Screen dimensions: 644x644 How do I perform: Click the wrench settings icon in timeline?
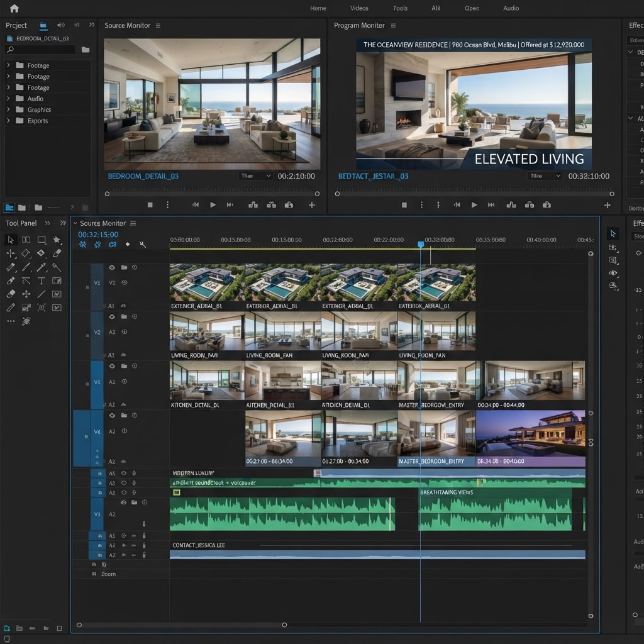[x=143, y=245]
